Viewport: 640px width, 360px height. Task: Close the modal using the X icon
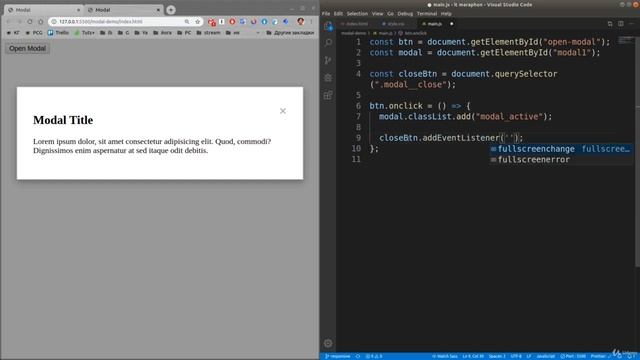(x=283, y=111)
